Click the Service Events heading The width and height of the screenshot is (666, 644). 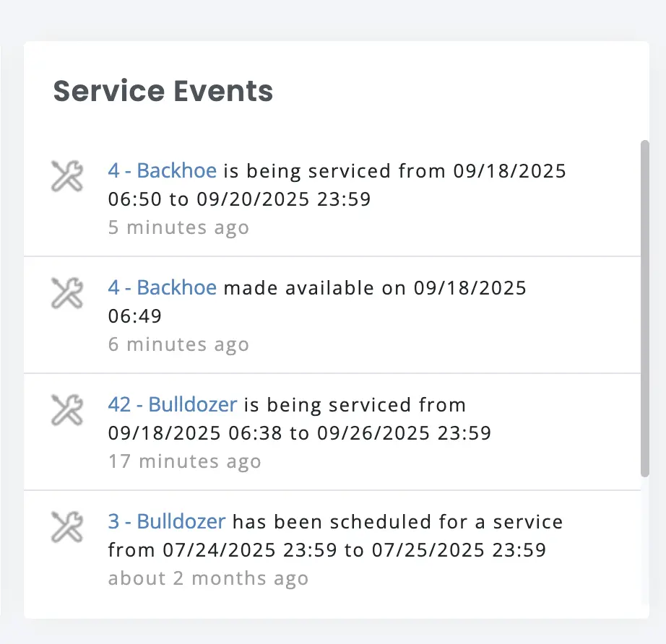(x=162, y=91)
